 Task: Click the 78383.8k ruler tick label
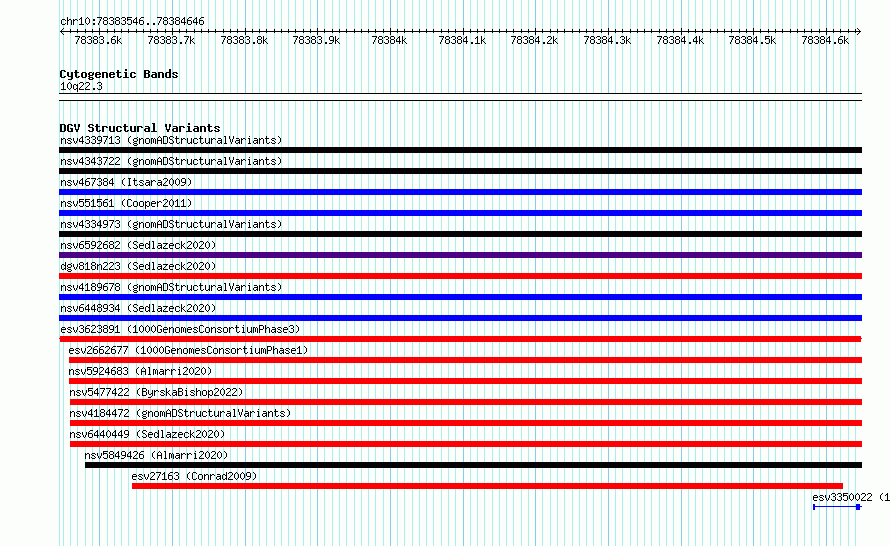click(x=244, y=40)
